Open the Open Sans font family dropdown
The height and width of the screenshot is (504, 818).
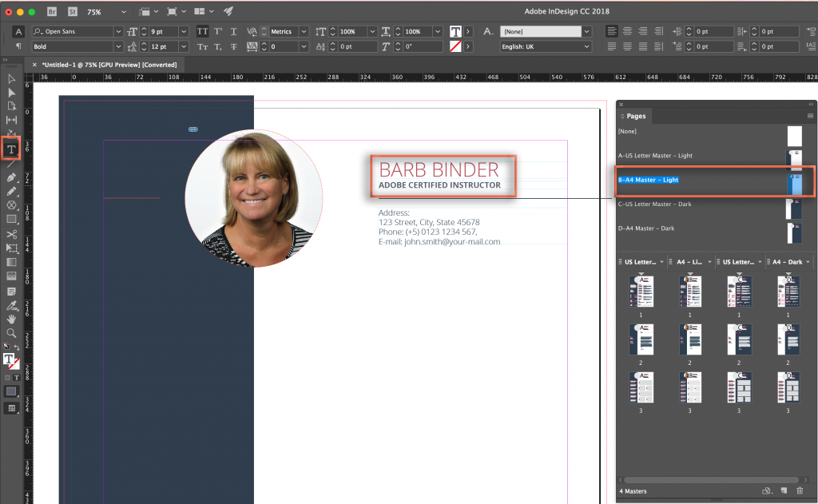tap(119, 31)
